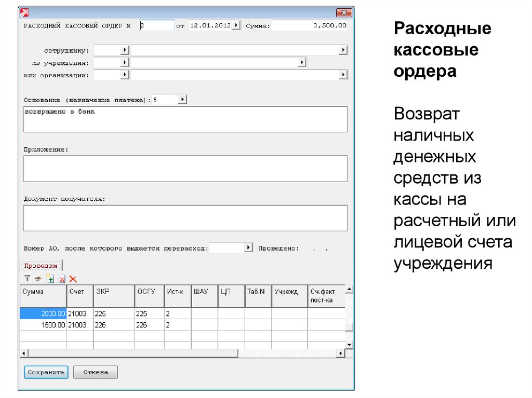Click the delete row icon with document and red X
The width and height of the screenshot is (532, 398).
(62, 279)
